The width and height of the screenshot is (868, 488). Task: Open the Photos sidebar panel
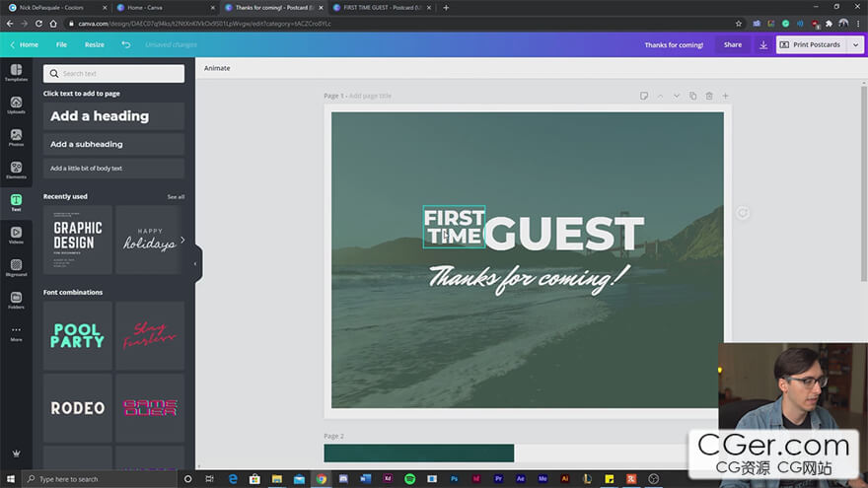click(16, 137)
